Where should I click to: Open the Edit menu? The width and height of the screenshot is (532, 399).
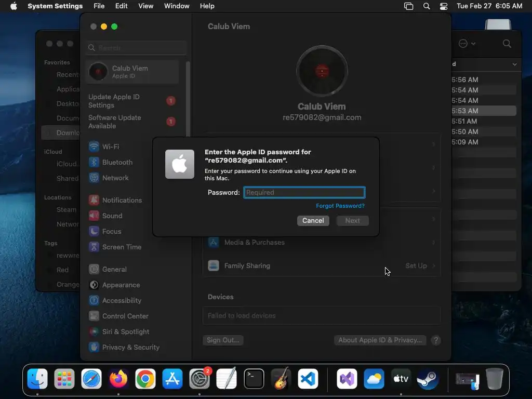point(121,6)
